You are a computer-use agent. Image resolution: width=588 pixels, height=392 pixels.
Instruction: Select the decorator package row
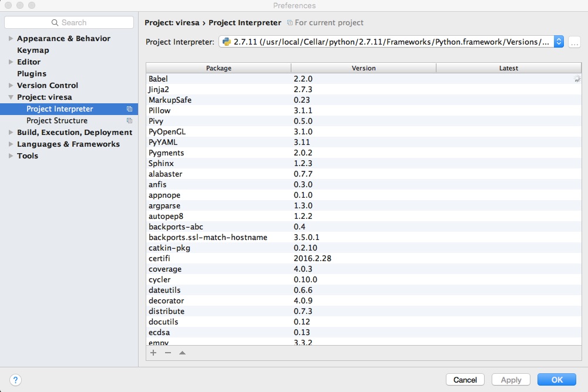tap(364, 300)
